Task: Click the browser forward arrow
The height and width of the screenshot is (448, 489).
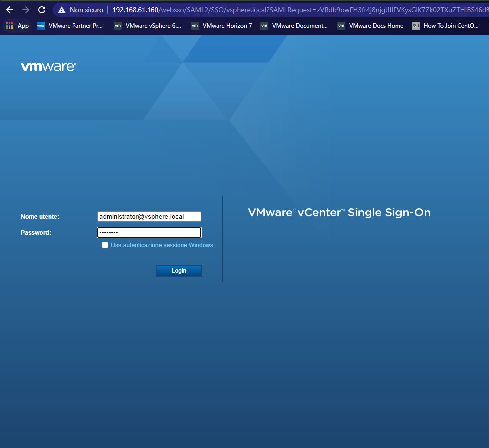Action: [x=26, y=10]
